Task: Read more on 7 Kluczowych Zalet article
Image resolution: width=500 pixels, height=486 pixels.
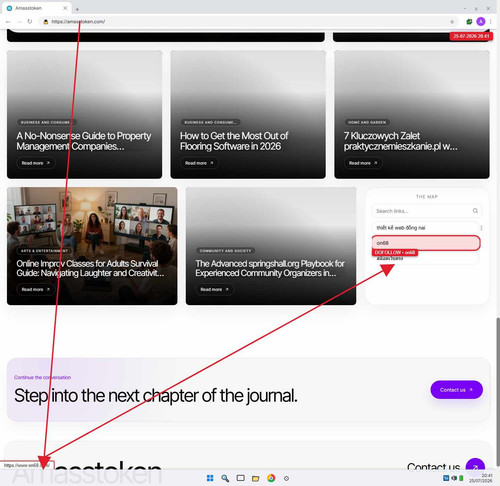Action: tap(363, 163)
